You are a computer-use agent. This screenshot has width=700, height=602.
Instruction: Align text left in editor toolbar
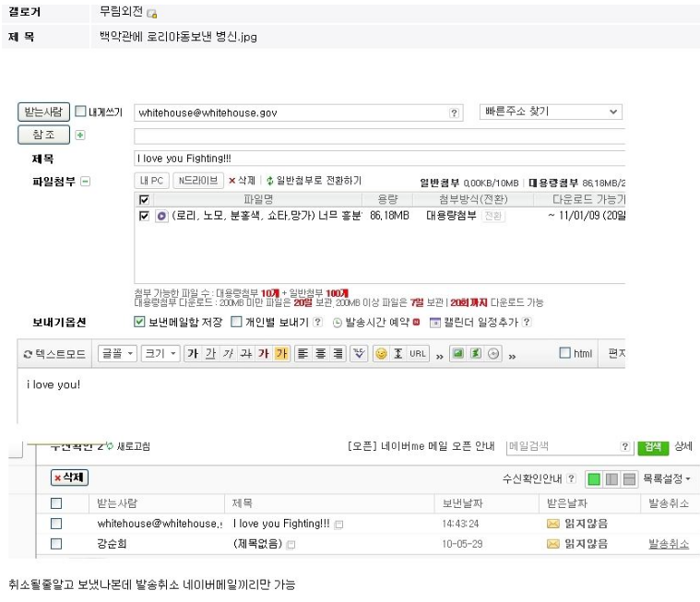pyautogui.click(x=303, y=353)
